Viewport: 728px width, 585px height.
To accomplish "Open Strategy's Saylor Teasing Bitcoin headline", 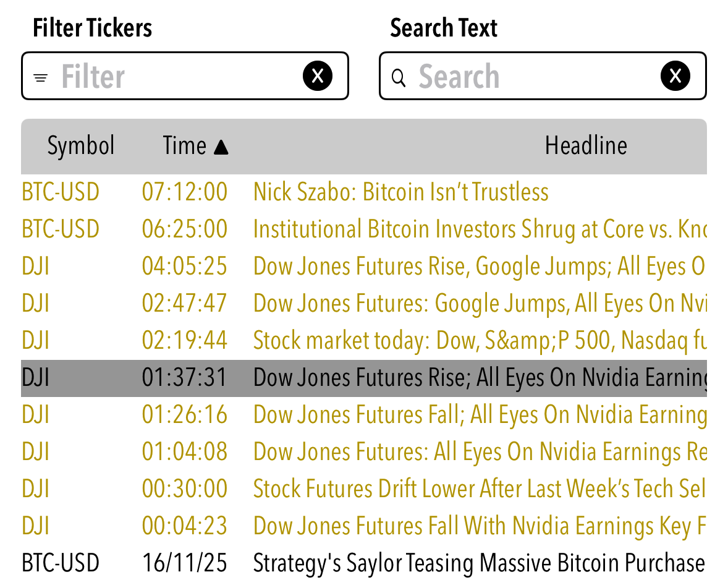I will pyautogui.click(x=479, y=563).
